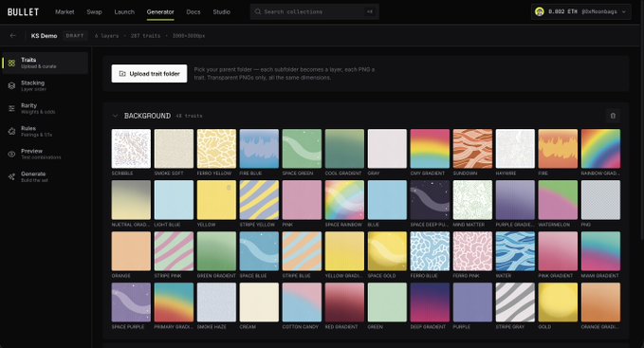
Task: Open the Traits icon in the sidebar
Action: pyautogui.click(x=11, y=63)
